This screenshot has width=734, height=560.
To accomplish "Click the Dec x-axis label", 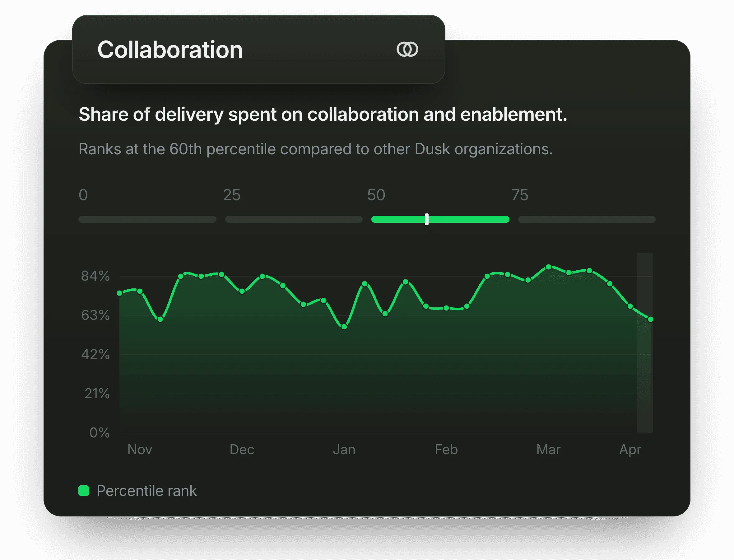I will tap(242, 450).
